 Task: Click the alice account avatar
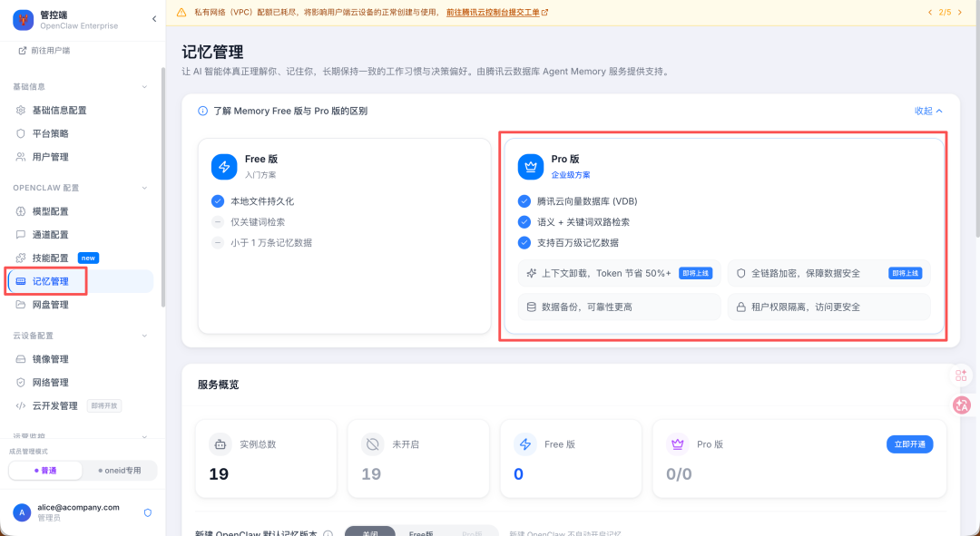click(22, 513)
